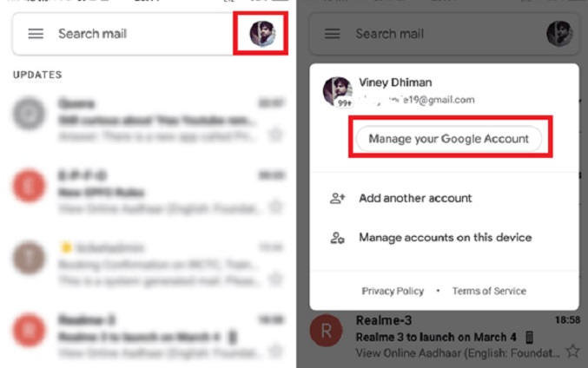Tap profile avatar in left search bar
588x368 pixels.
(x=262, y=34)
